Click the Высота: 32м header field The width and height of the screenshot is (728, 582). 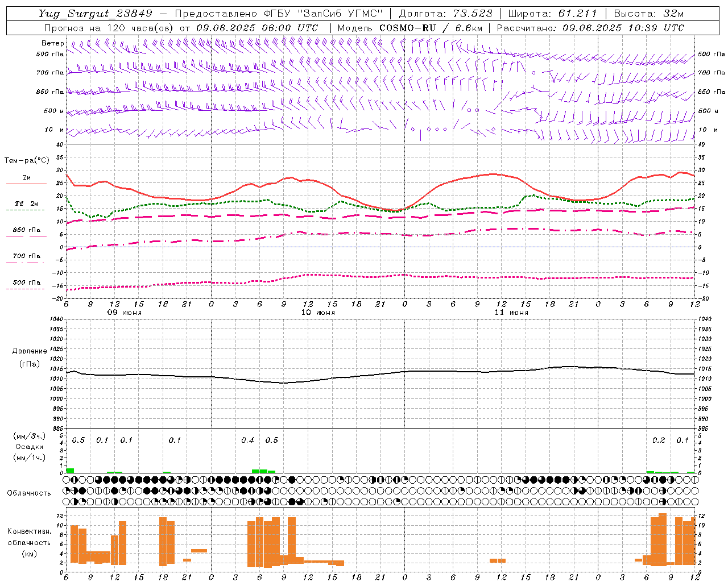click(x=649, y=14)
